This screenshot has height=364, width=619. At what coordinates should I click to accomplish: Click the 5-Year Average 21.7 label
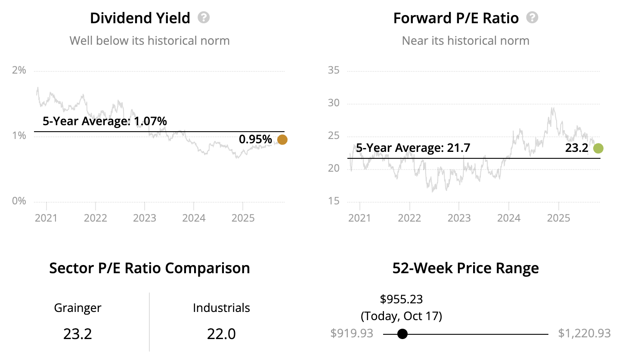[x=413, y=148]
